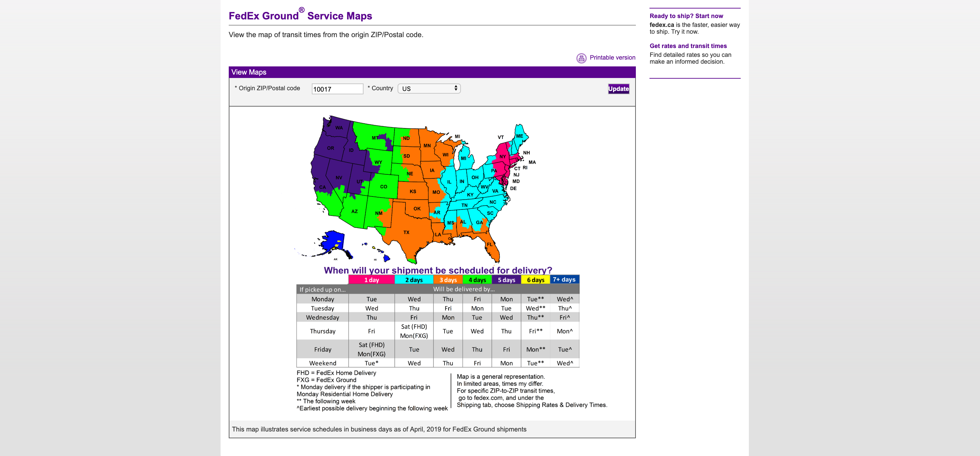The image size is (980, 456).
Task: Click the Update button to refresh map
Action: click(x=618, y=89)
